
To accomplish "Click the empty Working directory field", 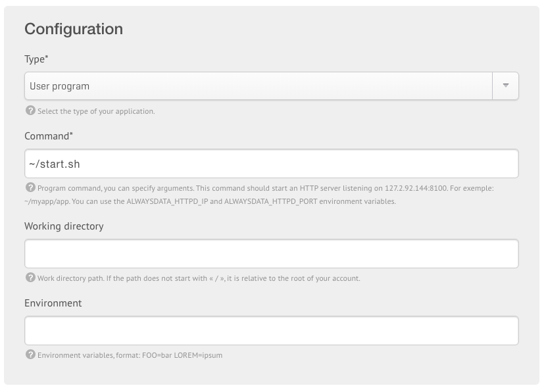I will coord(272,253).
